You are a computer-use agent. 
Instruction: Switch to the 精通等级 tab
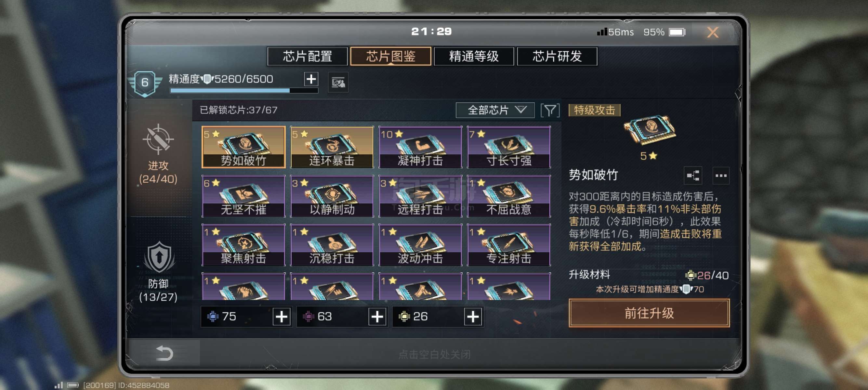[474, 56]
